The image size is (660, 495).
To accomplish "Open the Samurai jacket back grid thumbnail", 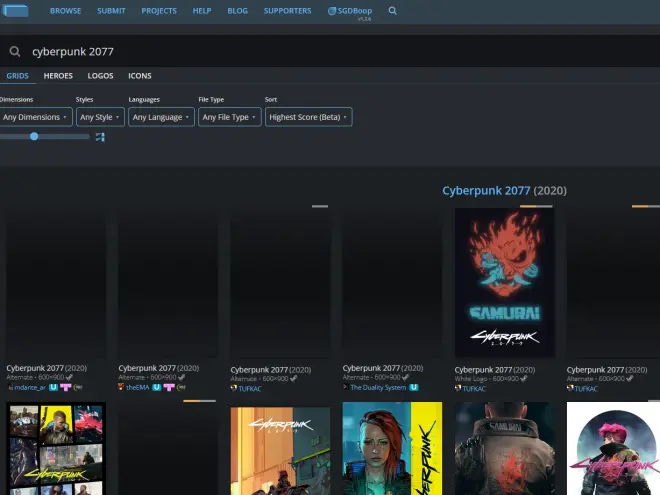I will pos(504,449).
